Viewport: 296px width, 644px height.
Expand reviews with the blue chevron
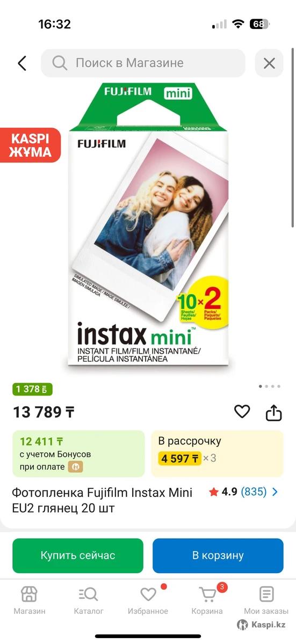276,492
